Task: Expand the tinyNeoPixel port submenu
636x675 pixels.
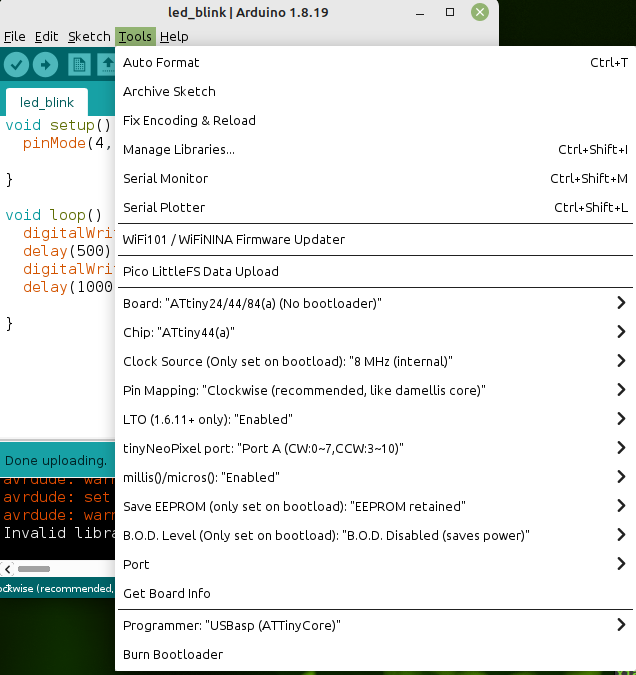Action: (375, 449)
